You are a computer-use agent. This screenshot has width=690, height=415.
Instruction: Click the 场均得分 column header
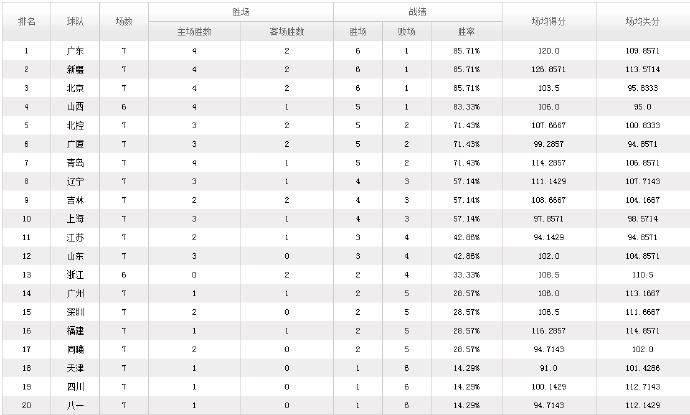(x=549, y=22)
